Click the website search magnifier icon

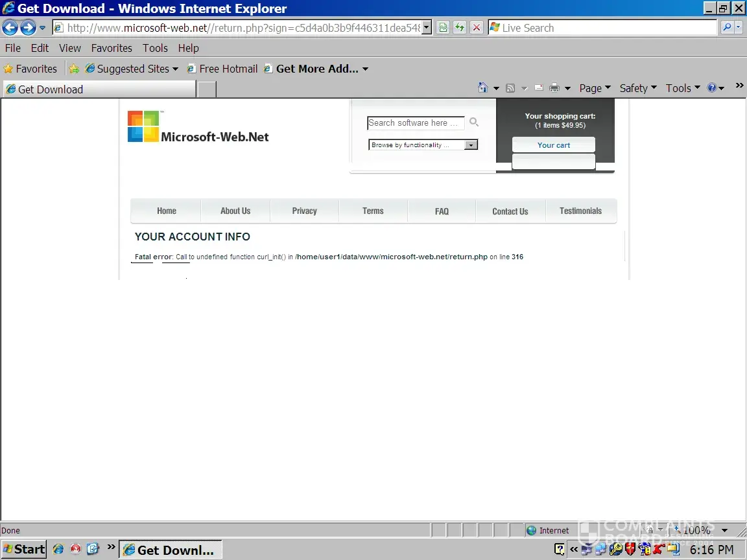point(474,122)
